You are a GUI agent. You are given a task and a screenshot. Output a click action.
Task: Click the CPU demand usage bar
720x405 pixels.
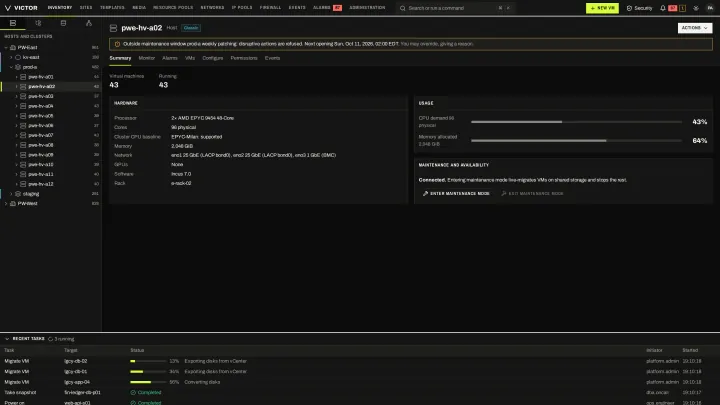pos(576,122)
